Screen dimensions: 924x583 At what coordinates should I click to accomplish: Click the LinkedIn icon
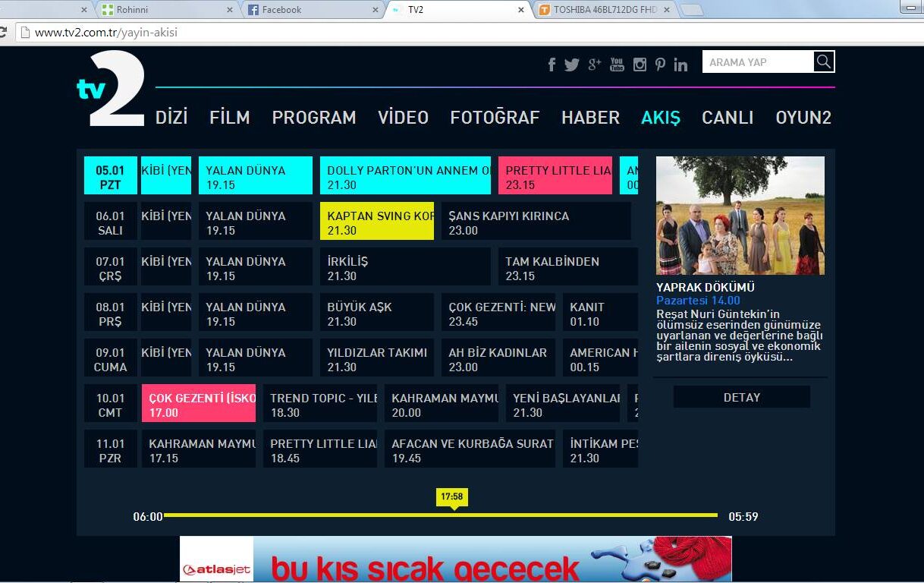pyautogui.click(x=680, y=65)
